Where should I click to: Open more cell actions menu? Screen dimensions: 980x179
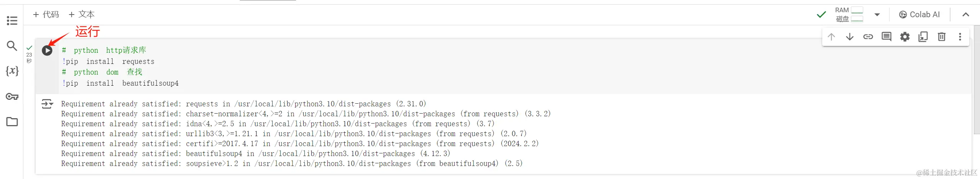(x=960, y=37)
